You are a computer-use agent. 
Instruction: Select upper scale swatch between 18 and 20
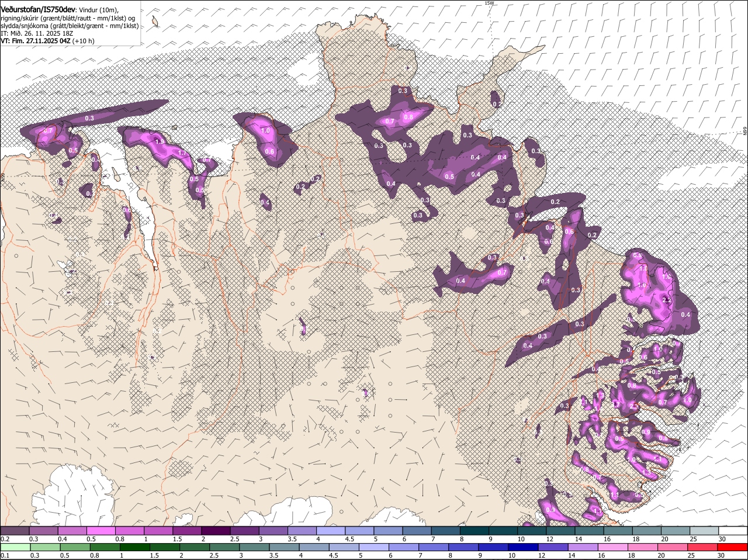[646, 530]
